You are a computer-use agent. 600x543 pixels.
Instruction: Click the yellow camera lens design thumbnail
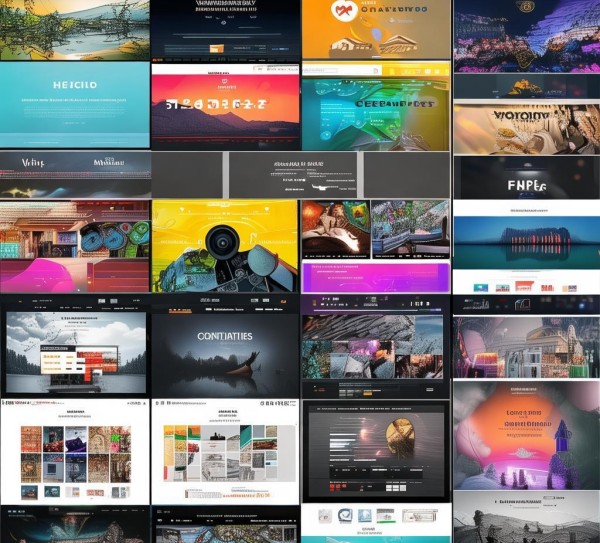[225, 245]
